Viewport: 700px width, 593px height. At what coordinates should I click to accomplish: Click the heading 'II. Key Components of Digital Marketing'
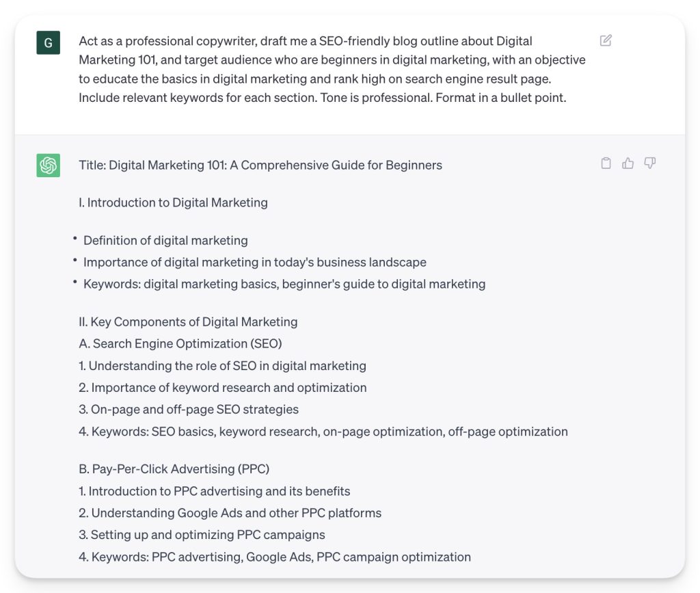pyautogui.click(x=188, y=322)
